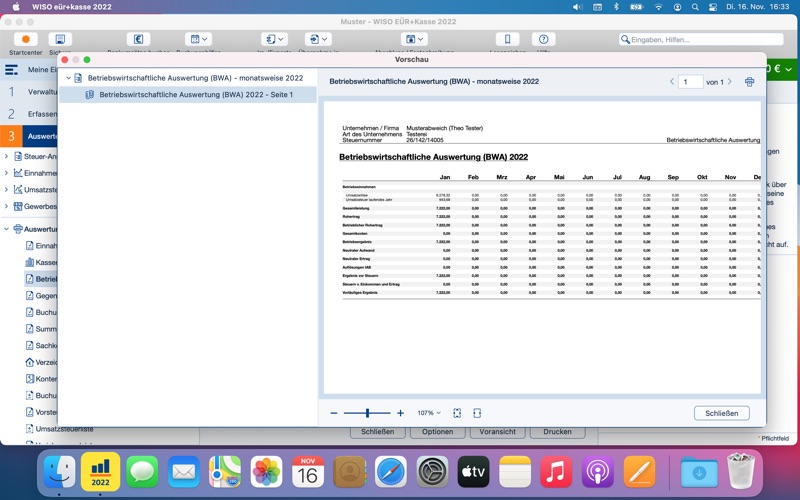Go to previous page in preview
The image size is (800, 500).
[x=671, y=82]
